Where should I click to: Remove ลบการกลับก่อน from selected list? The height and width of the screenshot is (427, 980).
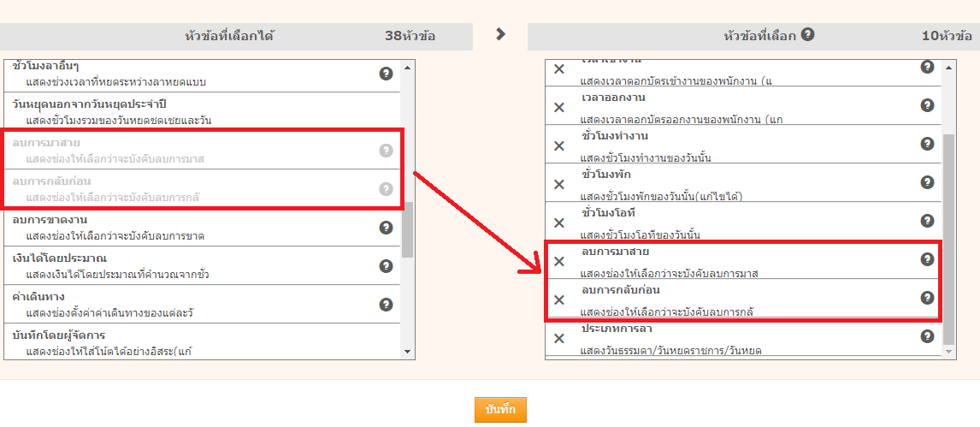coord(559,299)
